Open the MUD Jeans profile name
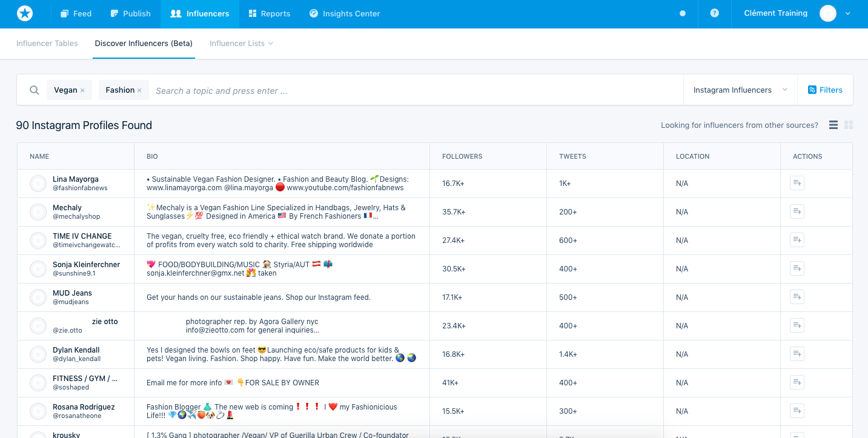Viewport: 868px width, 438px height. [72, 293]
